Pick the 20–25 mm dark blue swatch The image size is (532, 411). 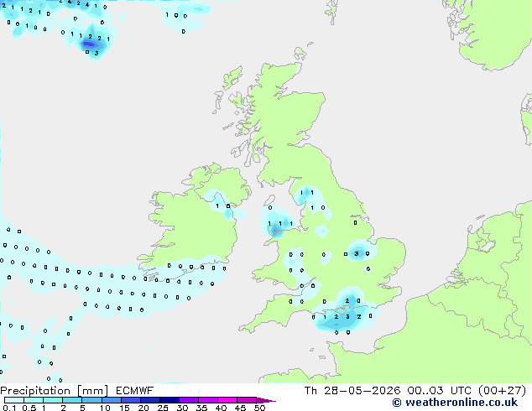coord(150,400)
